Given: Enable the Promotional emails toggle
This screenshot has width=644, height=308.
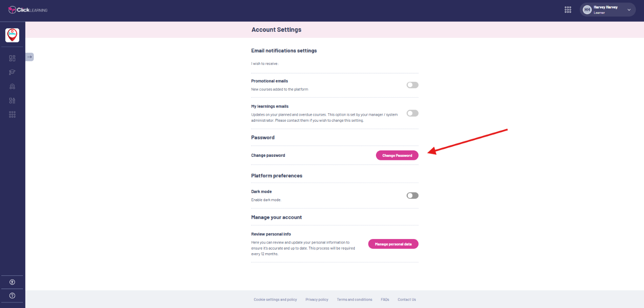Looking at the screenshot, I should tap(413, 85).
